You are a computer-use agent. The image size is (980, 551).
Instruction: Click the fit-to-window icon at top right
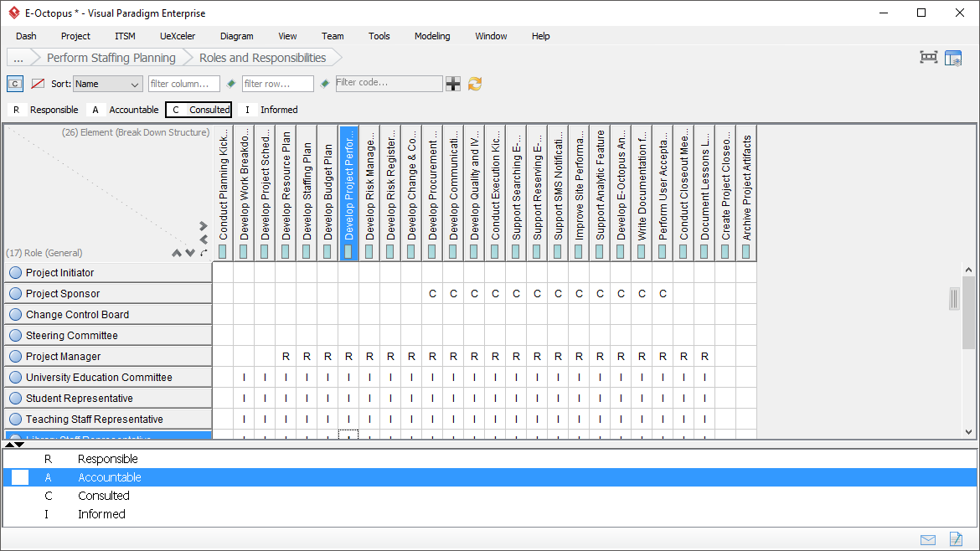pyautogui.click(x=927, y=57)
